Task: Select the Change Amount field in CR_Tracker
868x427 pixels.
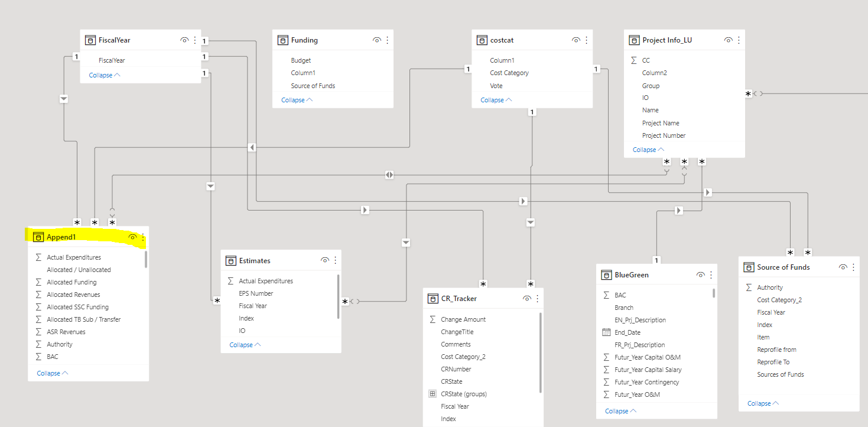Action: (x=463, y=319)
